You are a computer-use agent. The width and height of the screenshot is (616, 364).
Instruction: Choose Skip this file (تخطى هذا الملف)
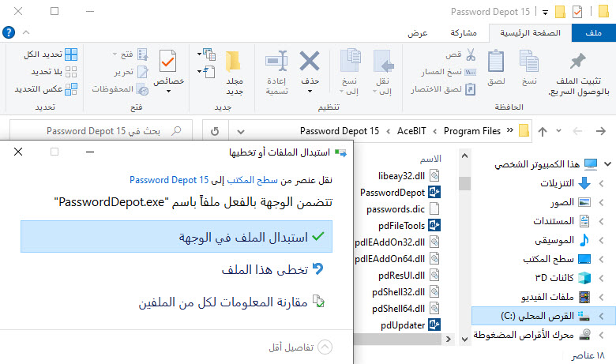coord(272,269)
